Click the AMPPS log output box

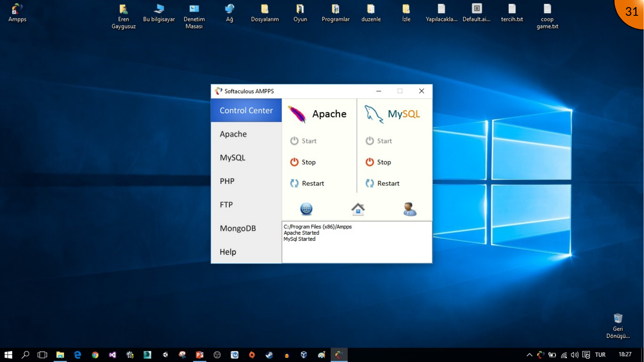(357, 242)
